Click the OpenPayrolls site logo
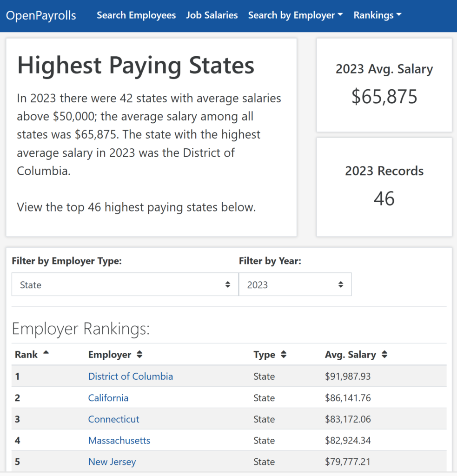This screenshot has height=476, width=457. [x=41, y=15]
